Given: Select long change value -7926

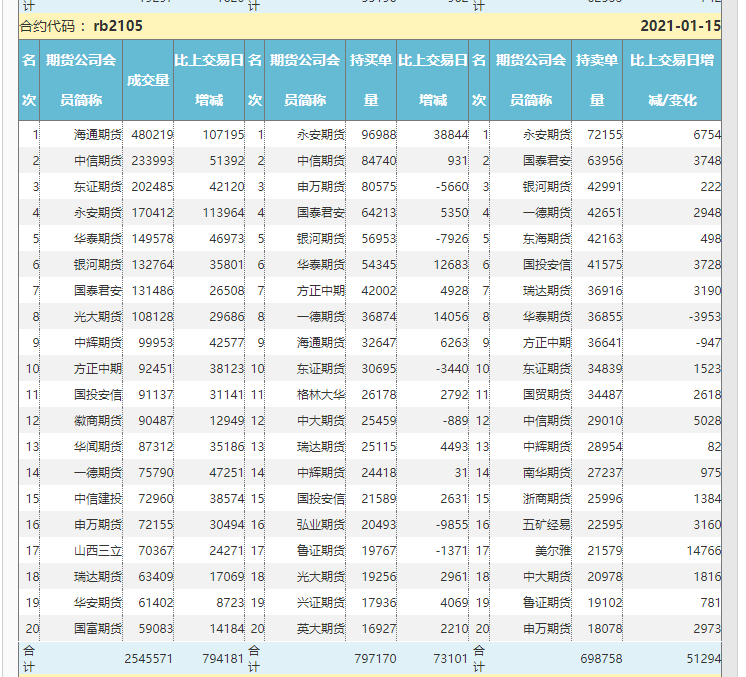Looking at the screenshot, I should click(452, 239).
